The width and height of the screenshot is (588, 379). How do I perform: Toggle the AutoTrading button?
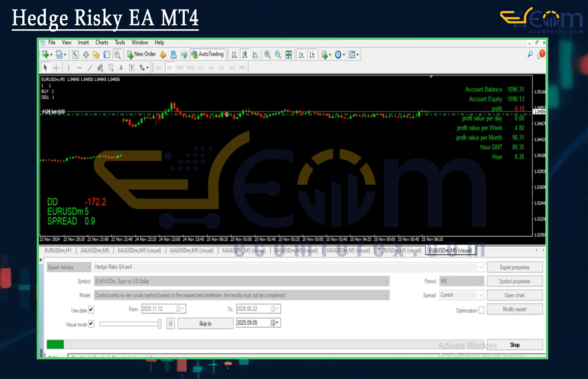pyautogui.click(x=208, y=55)
